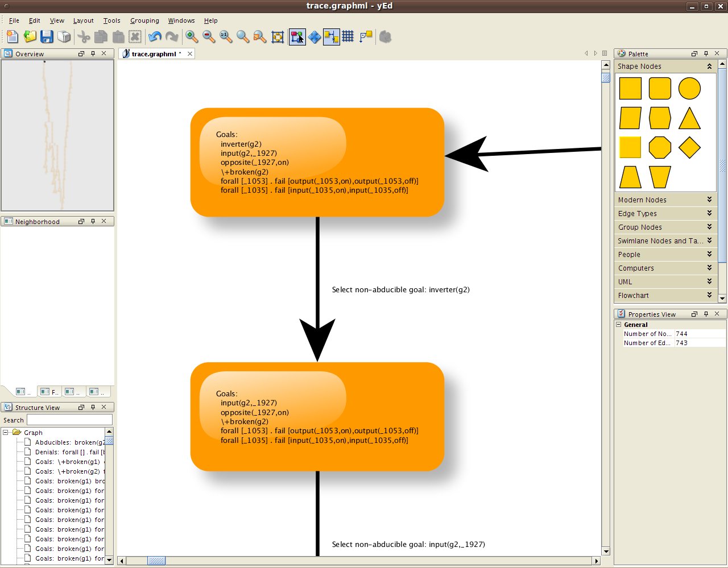This screenshot has height=568, width=728.
Task: Pick the triangle shape node
Action: click(689, 118)
